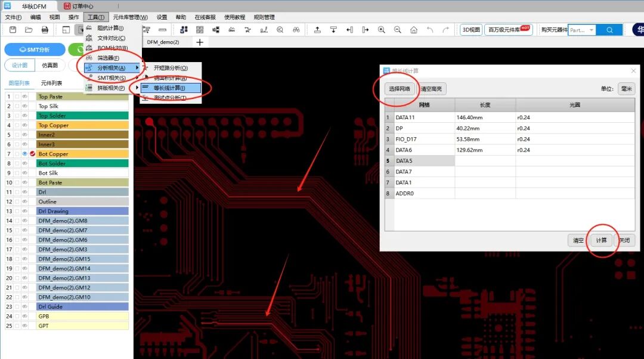Click the undo arrow icon
Viewport: 644px width, 359px height.
pyautogui.click(x=430, y=30)
